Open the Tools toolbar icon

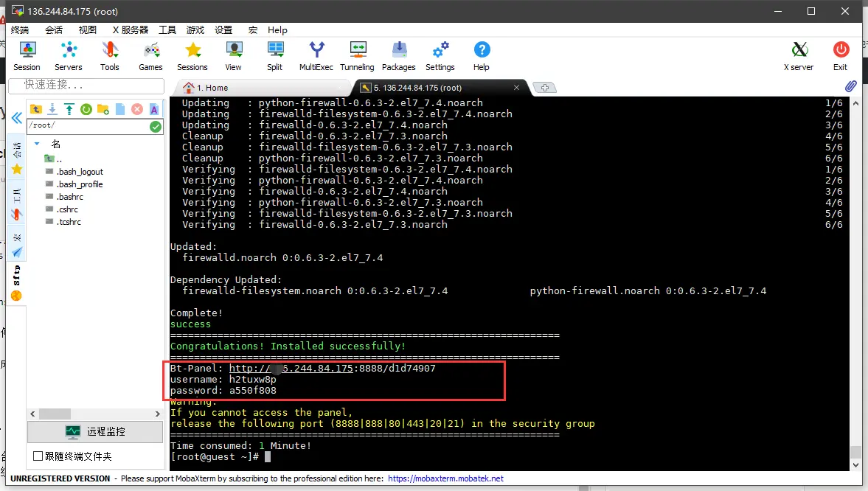click(110, 56)
